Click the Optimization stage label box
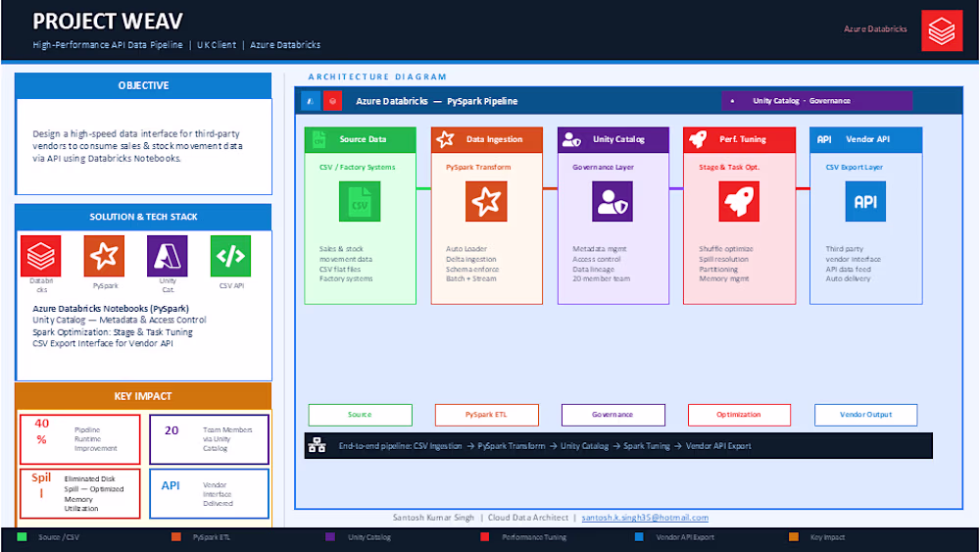 739,415
